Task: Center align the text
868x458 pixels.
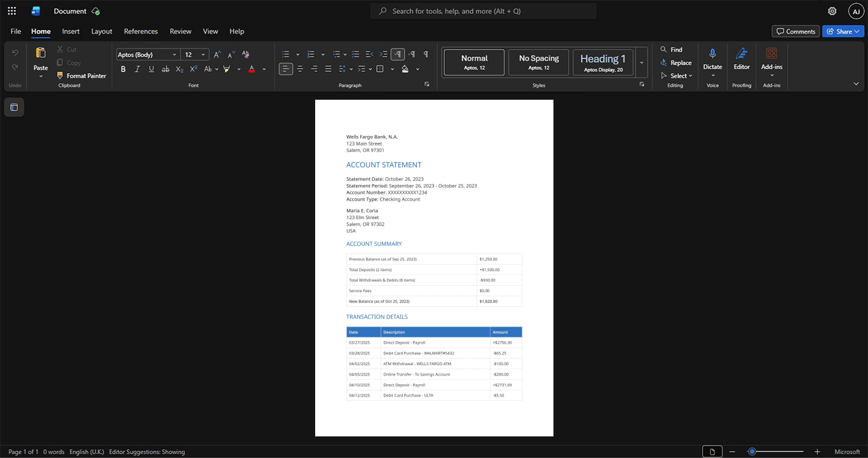Action: [300, 69]
